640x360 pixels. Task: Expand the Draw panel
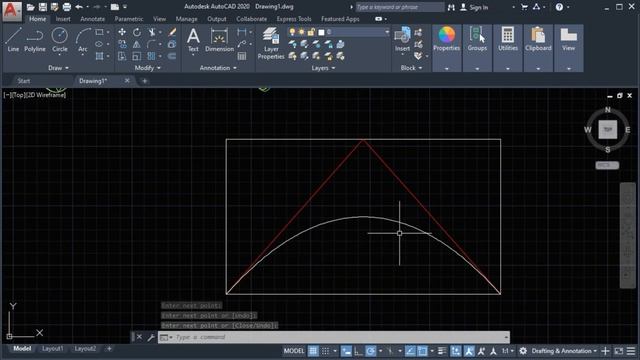pos(58,68)
